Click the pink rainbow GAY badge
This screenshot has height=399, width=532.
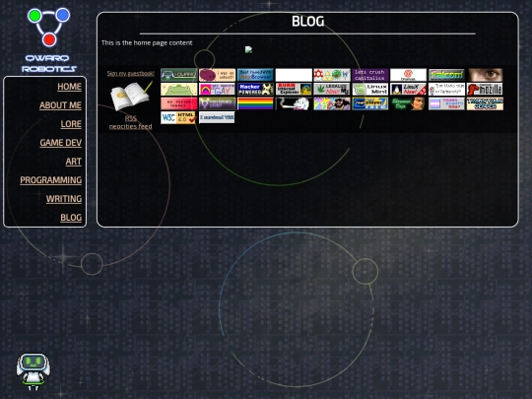click(x=217, y=90)
